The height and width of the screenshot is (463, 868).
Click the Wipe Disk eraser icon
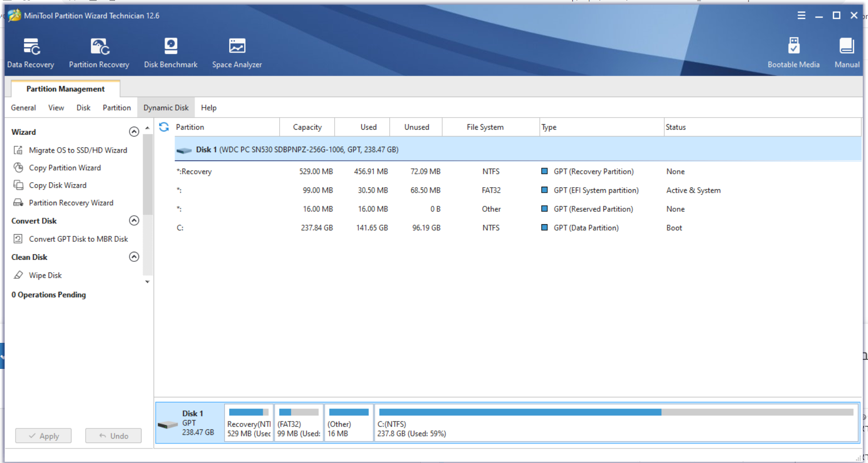pos(18,275)
